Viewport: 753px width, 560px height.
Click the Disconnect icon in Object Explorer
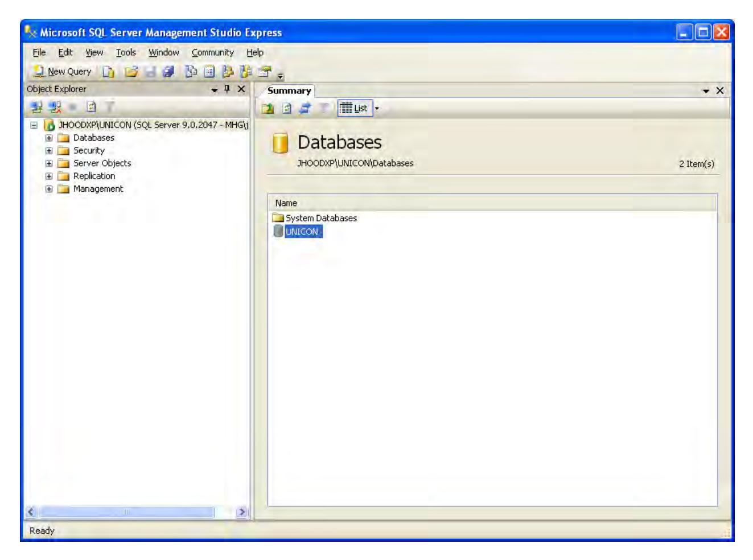pos(55,106)
